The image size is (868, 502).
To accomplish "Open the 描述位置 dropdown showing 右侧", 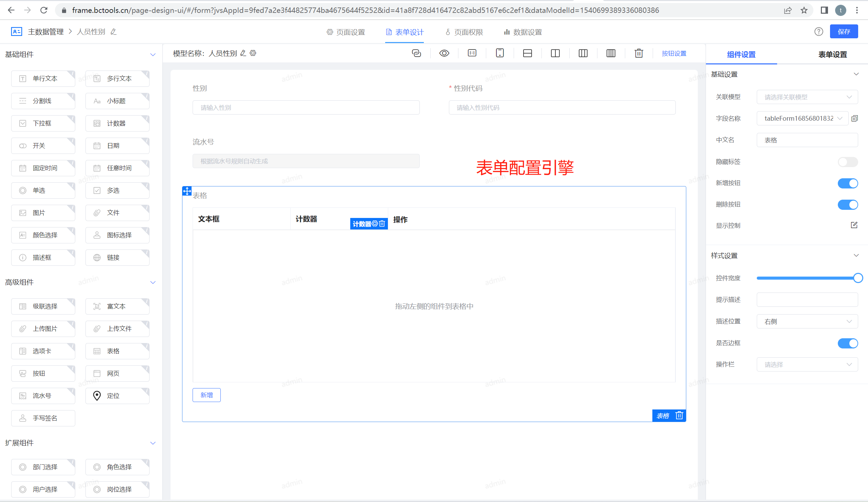I will click(807, 322).
